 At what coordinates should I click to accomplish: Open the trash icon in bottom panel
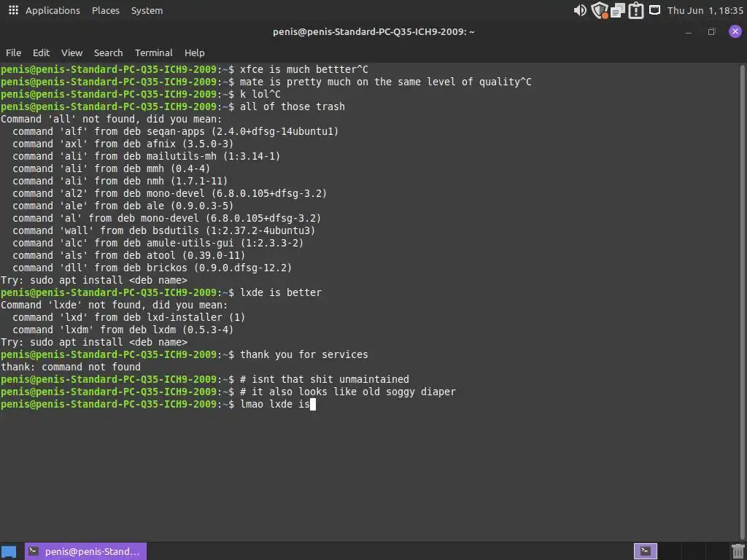(x=738, y=551)
